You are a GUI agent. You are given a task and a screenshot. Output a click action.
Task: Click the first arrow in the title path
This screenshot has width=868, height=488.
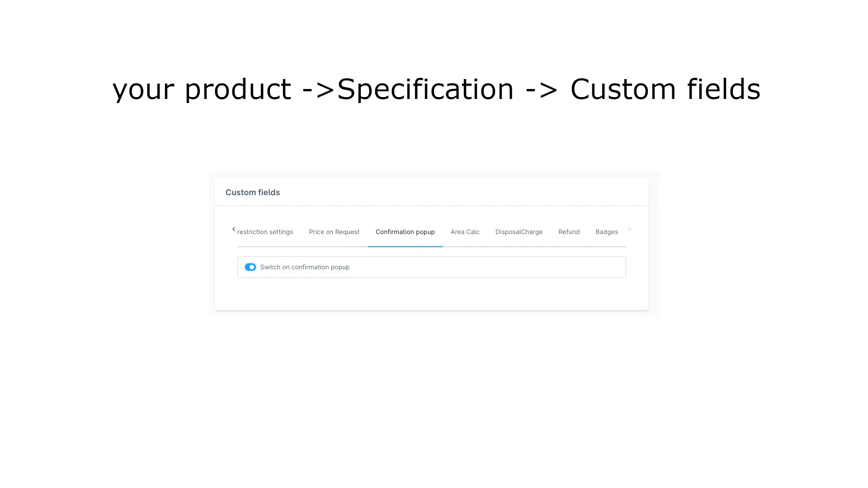click(318, 89)
